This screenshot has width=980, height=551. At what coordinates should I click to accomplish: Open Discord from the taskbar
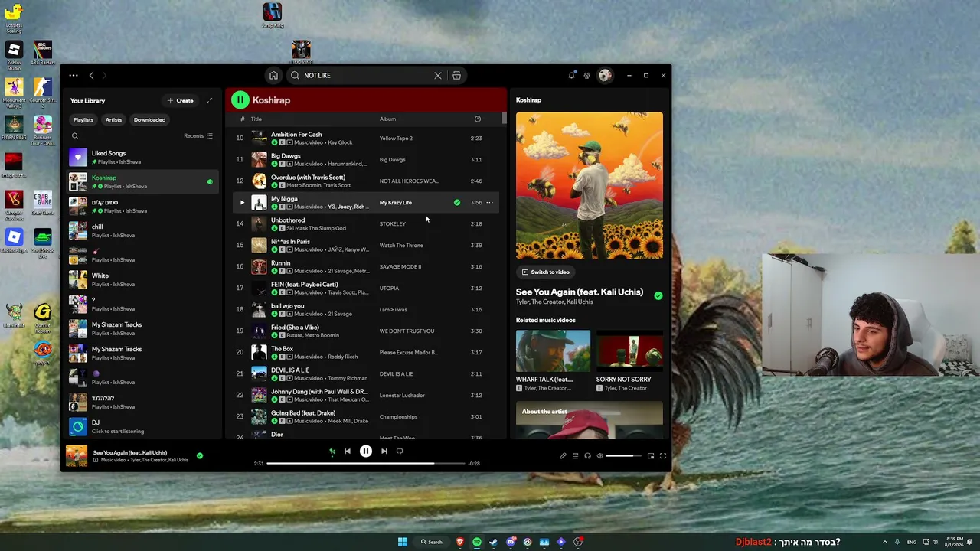coord(511,542)
